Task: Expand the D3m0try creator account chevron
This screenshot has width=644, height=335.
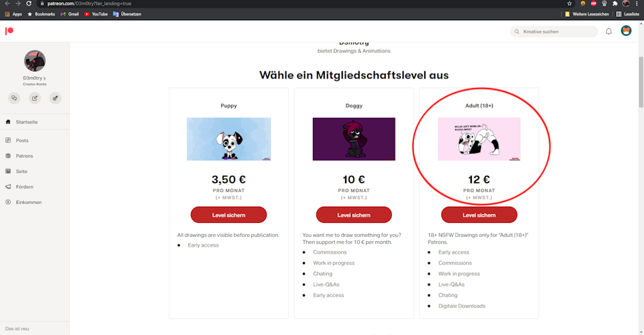Action: tap(44, 78)
